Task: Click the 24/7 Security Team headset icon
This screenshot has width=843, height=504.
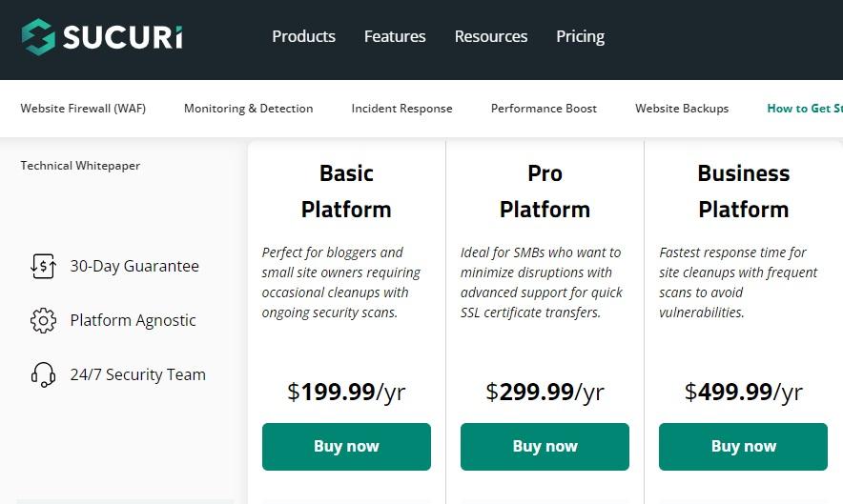Action: point(43,374)
